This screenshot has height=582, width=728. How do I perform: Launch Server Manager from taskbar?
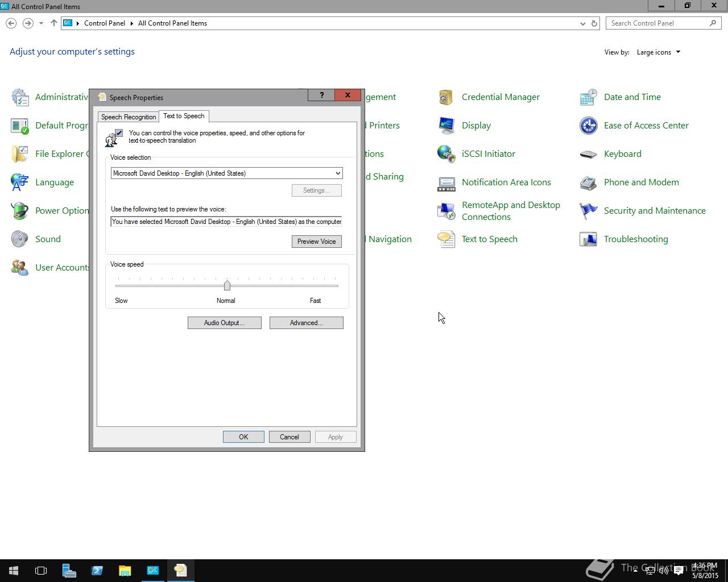pyautogui.click(x=69, y=571)
